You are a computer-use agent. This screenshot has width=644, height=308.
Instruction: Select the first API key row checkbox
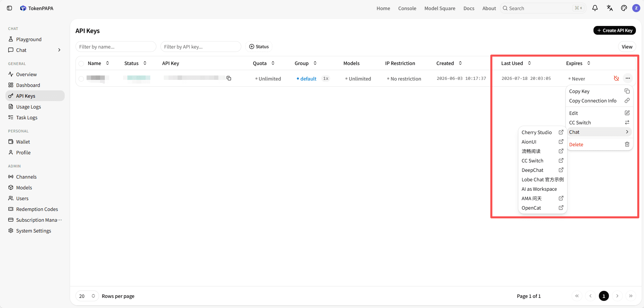(81, 79)
